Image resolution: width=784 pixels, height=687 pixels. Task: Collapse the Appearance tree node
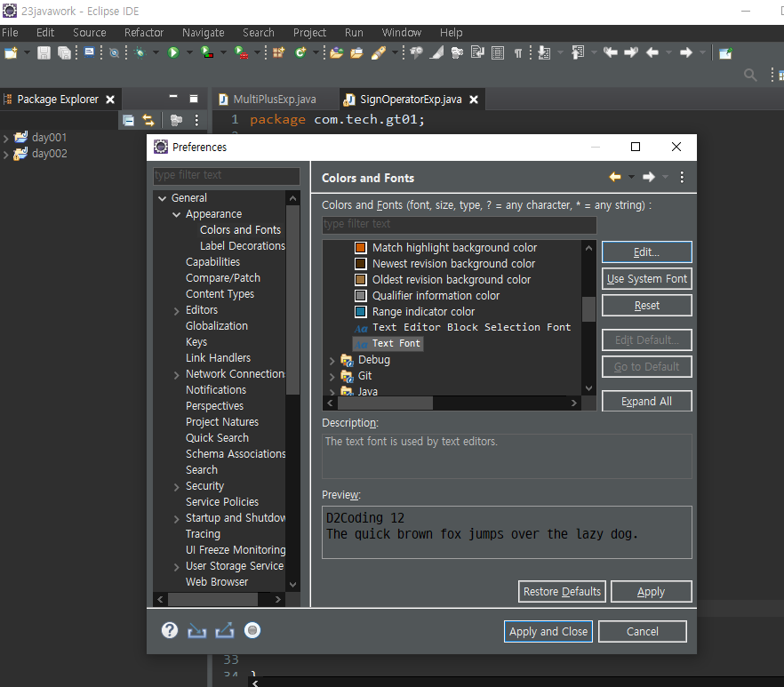point(177,214)
